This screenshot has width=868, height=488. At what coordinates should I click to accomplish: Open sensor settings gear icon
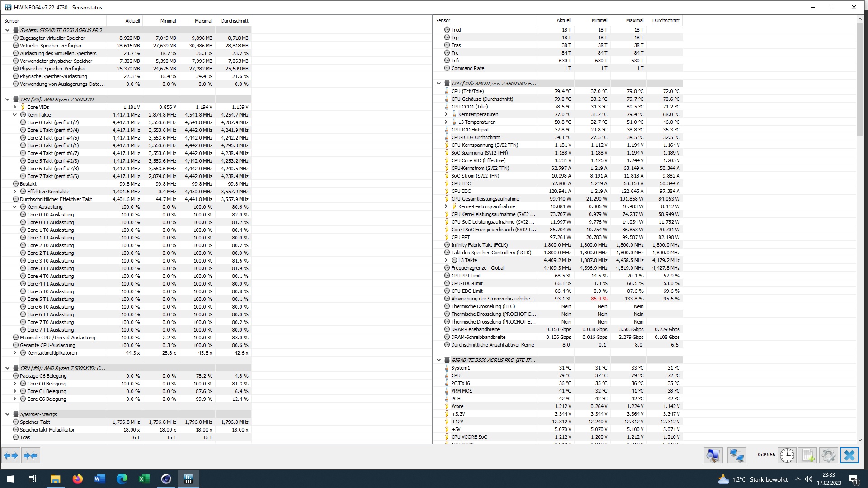(828, 455)
